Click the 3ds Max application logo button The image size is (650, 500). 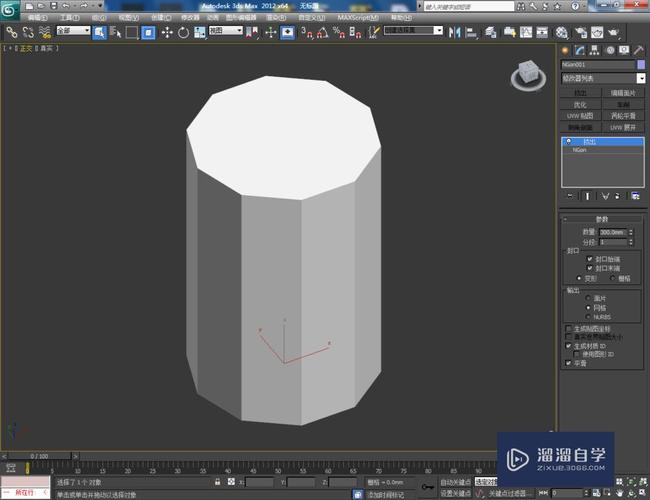pyautogui.click(x=9, y=10)
